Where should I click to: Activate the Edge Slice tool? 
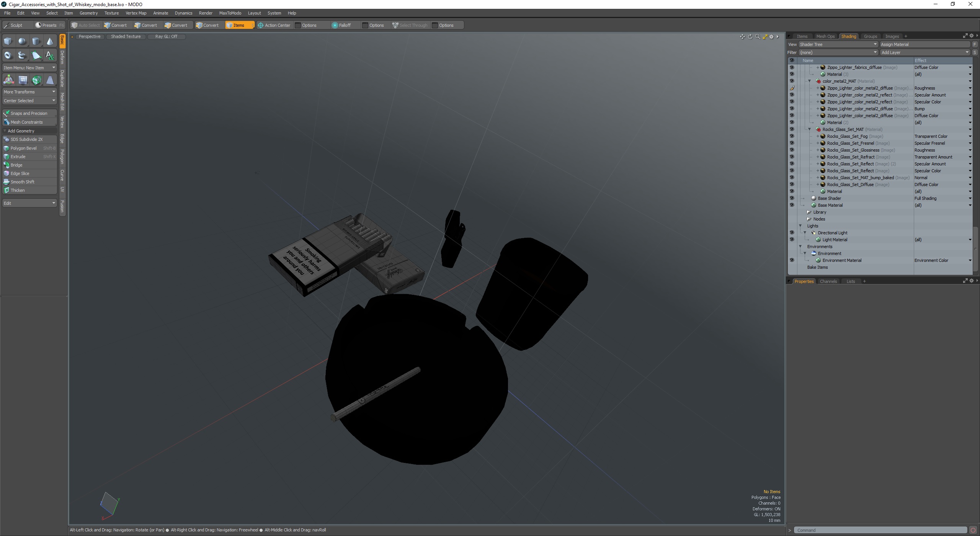[x=29, y=173]
